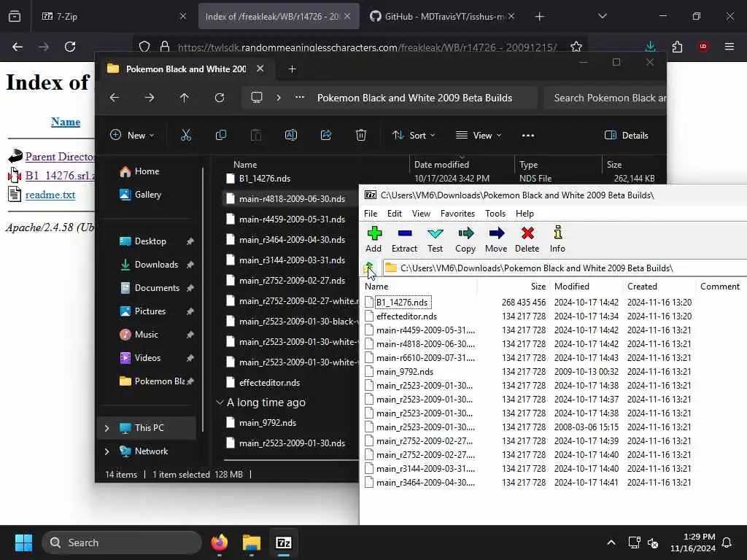Open Downloads in Explorer navigation pane
Image resolution: width=747 pixels, height=560 pixels.
pos(156,264)
